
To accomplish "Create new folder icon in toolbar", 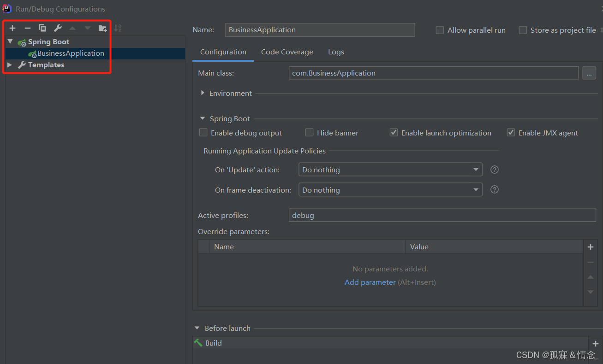I will click(103, 28).
